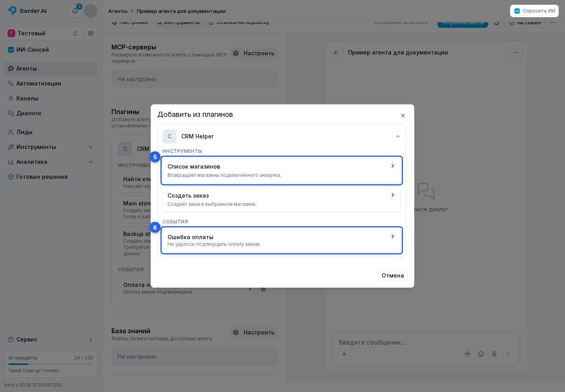
Task: Select the Создать заказ tool
Action: (282, 200)
